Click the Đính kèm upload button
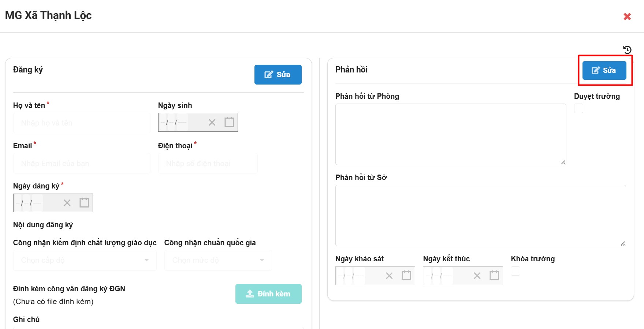Image resolution: width=644 pixels, height=329 pixels. click(268, 294)
